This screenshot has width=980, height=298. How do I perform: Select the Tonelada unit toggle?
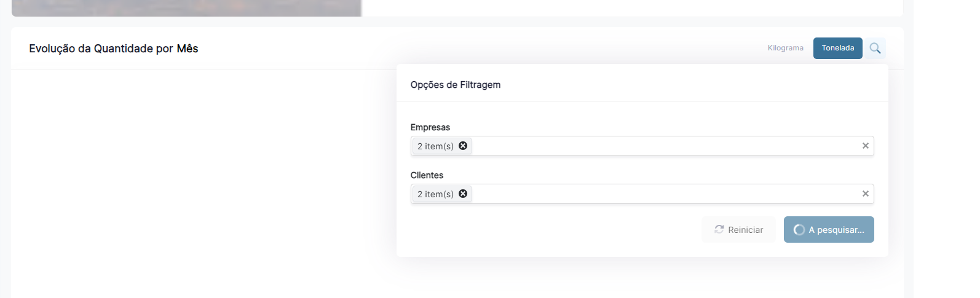tap(837, 48)
